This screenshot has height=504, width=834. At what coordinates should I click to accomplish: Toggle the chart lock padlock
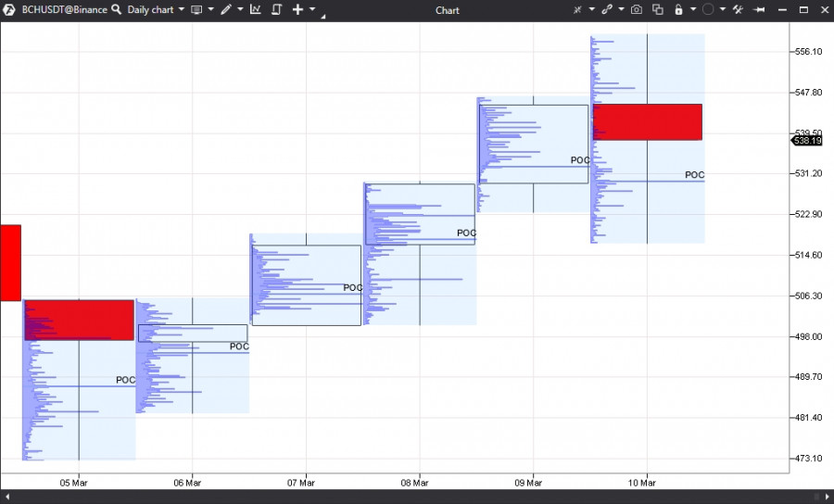[x=678, y=9]
